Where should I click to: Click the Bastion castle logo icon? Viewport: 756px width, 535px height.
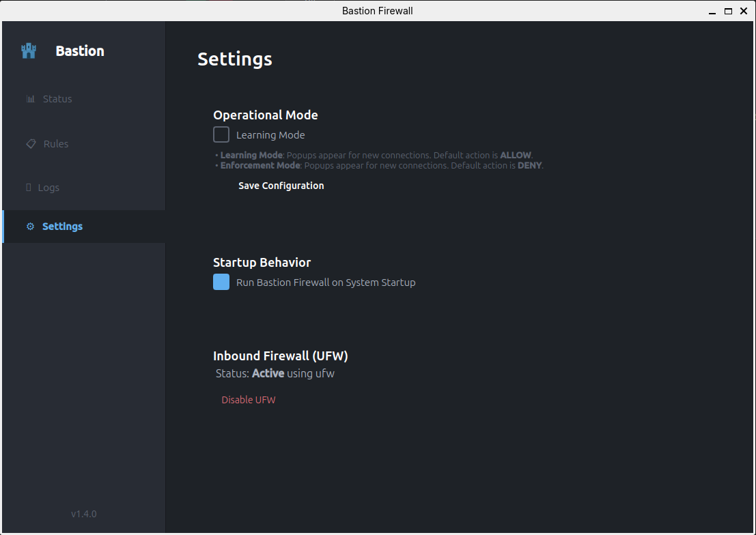29,51
